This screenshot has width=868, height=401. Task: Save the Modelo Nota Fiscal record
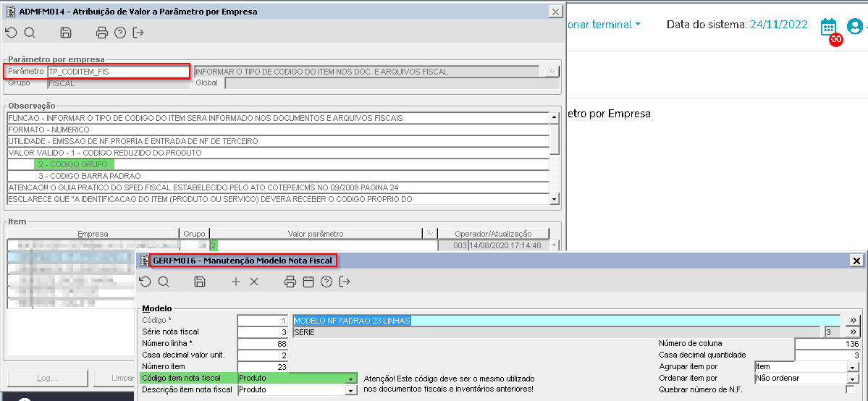[x=200, y=282]
